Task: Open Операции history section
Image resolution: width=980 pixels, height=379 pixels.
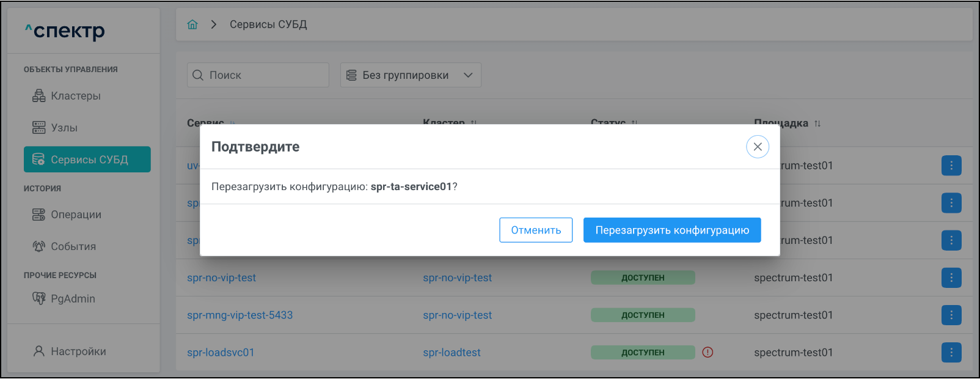Action: tap(76, 215)
